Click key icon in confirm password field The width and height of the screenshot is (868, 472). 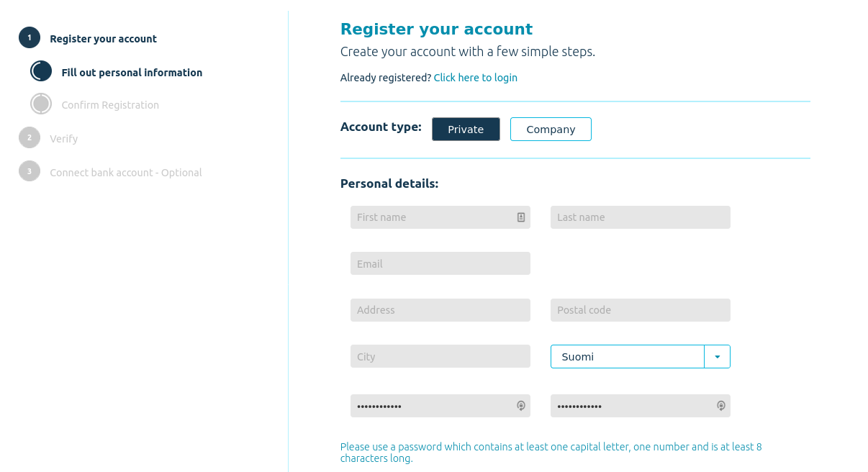coord(721,406)
